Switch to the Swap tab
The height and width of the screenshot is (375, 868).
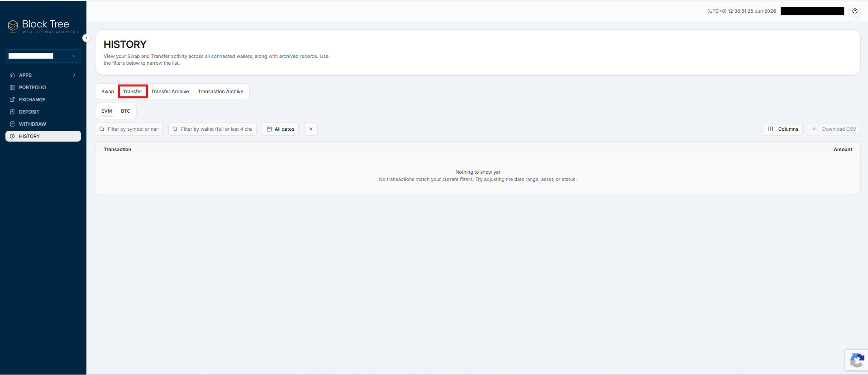[108, 91]
